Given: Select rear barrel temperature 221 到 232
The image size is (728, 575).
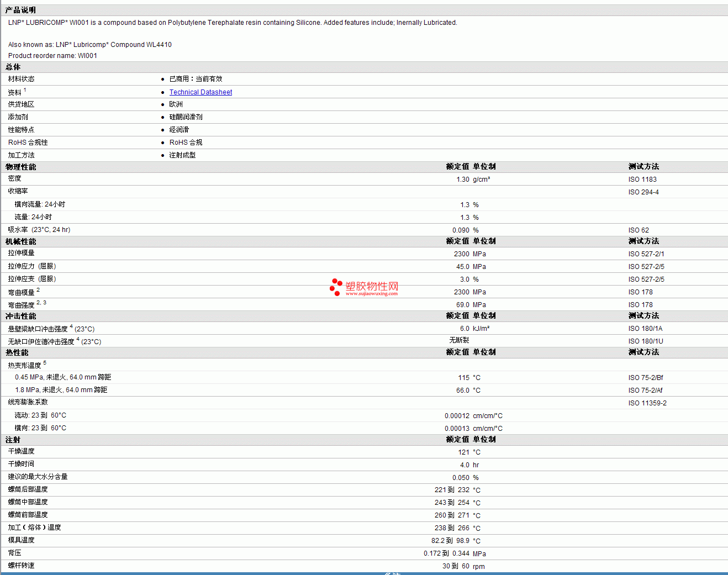Looking at the screenshot, I should (452, 490).
